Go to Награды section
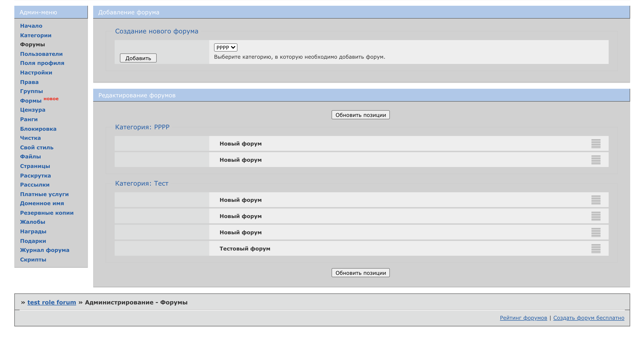The image size is (644, 344). click(33, 231)
